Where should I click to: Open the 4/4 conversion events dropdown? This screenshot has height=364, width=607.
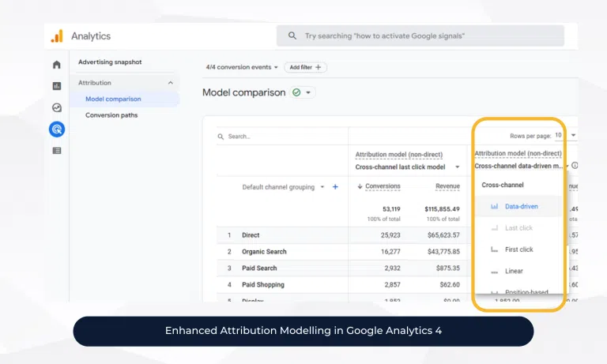(x=241, y=68)
